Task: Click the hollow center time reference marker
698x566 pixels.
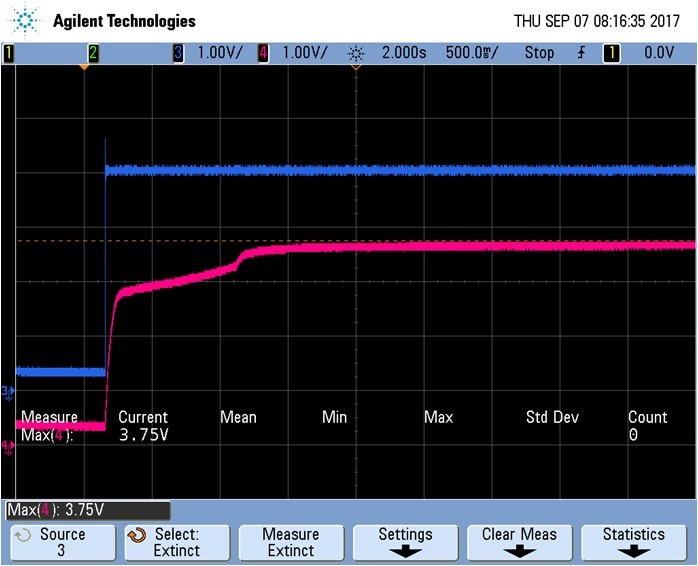Action: [356, 67]
